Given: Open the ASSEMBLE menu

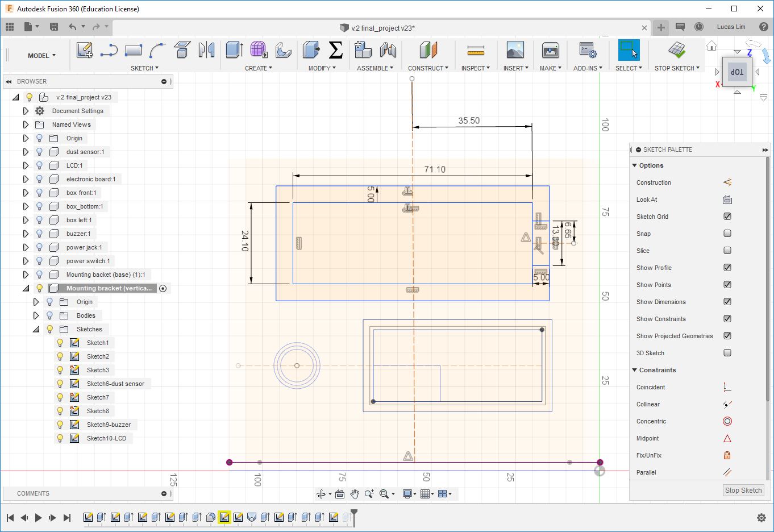Looking at the screenshot, I should tap(375, 68).
